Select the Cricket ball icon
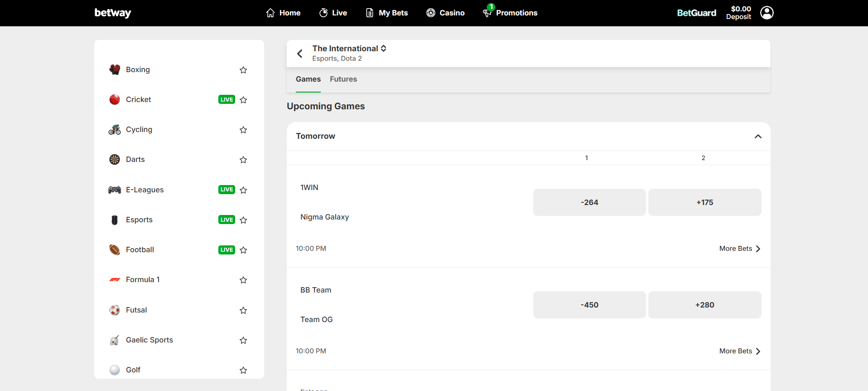 click(115, 99)
